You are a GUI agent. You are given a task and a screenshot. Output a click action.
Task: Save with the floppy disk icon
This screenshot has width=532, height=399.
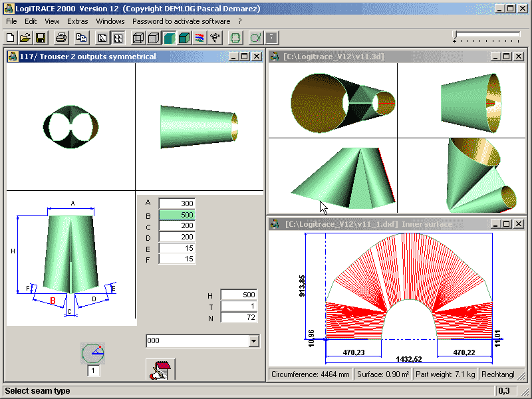41,38
